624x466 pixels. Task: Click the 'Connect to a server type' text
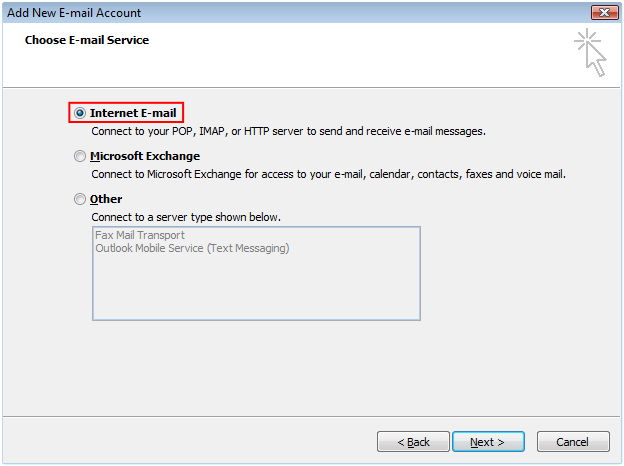point(186,217)
